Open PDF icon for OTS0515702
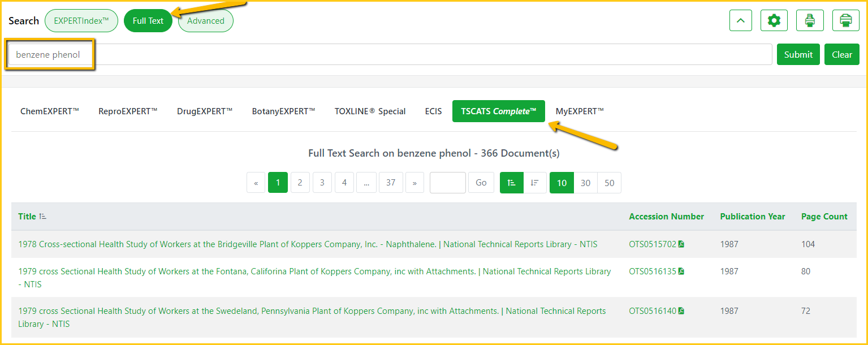The height and width of the screenshot is (345, 868). click(x=681, y=244)
